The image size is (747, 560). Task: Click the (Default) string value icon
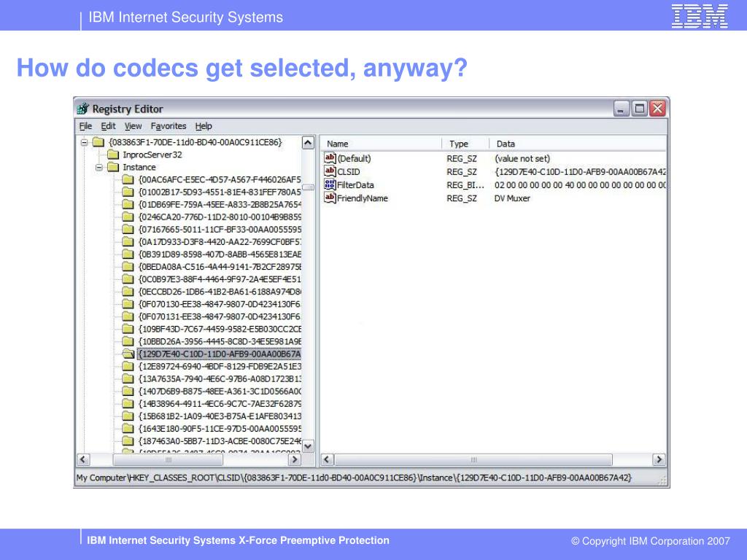click(x=330, y=158)
